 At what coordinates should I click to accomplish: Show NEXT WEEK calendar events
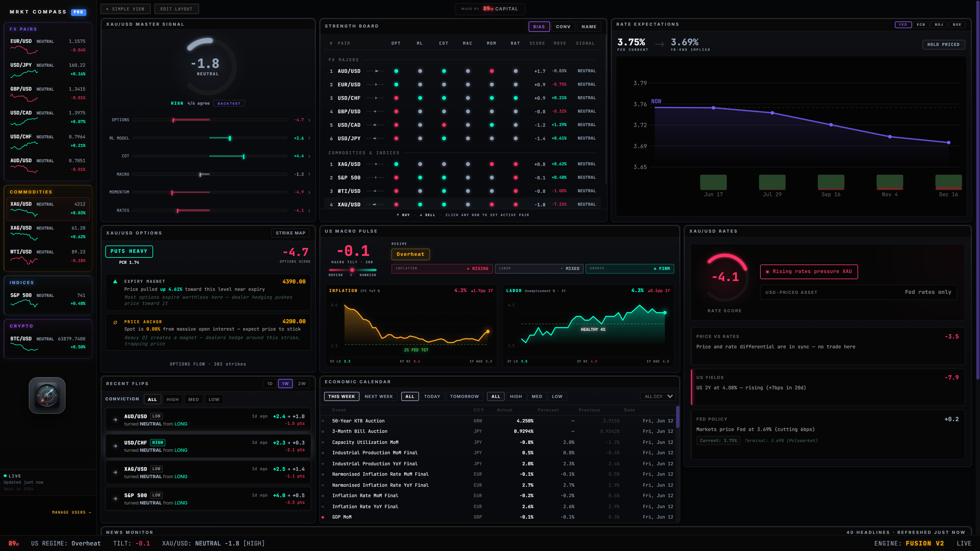[x=379, y=396]
